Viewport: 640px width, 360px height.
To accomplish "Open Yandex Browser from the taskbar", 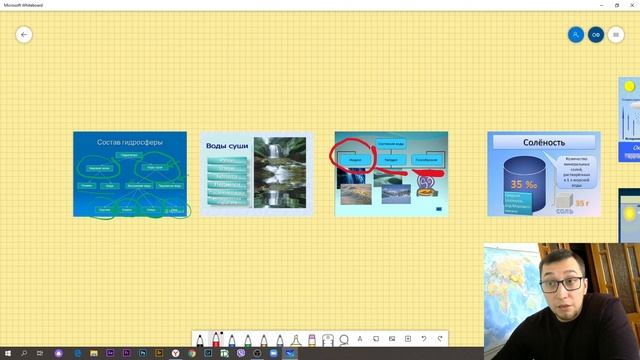I will click(x=176, y=353).
